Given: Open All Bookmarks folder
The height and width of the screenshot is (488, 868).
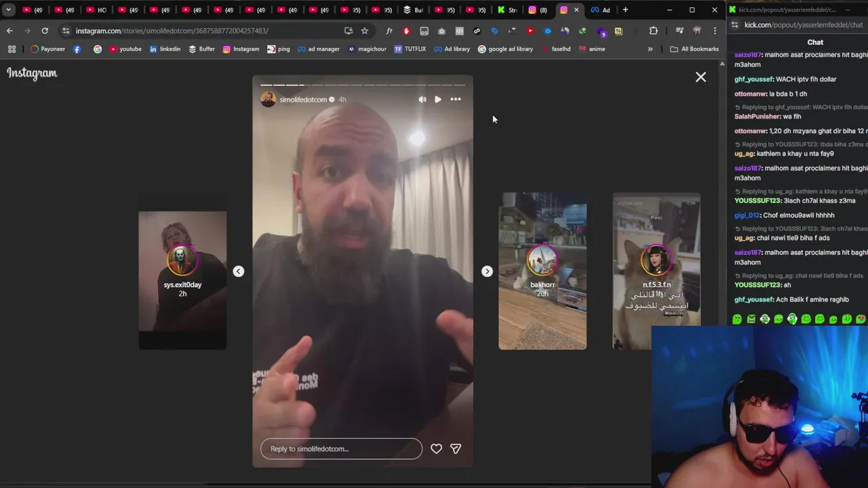Looking at the screenshot, I should click(694, 49).
